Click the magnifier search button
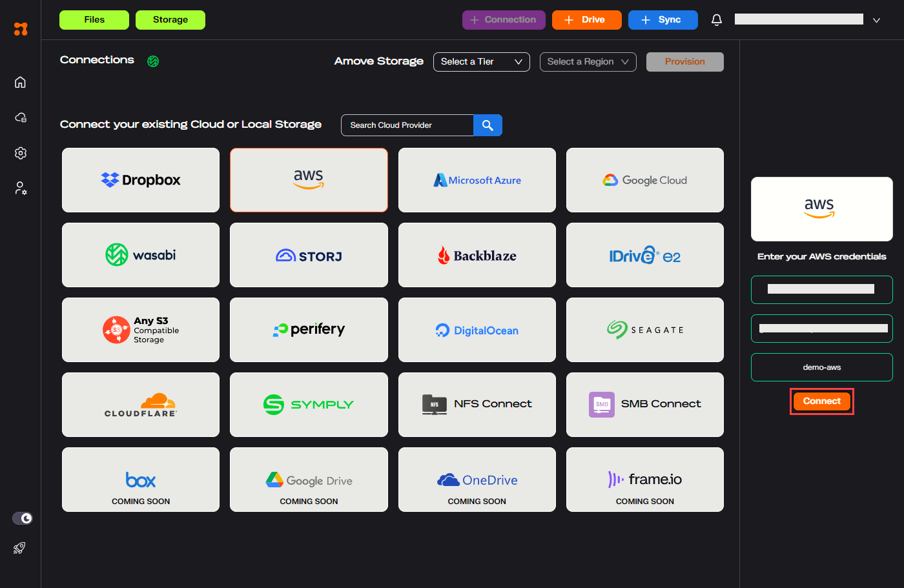 [488, 125]
